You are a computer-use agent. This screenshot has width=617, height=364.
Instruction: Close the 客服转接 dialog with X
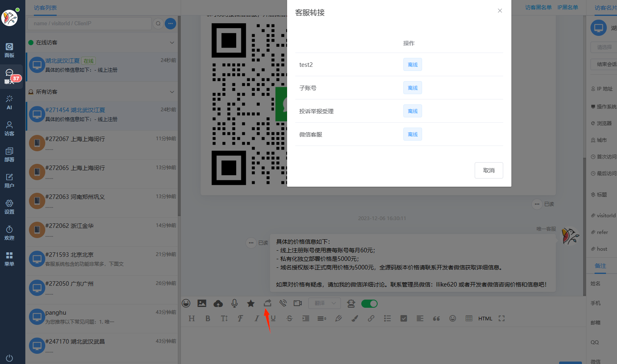pyautogui.click(x=500, y=11)
